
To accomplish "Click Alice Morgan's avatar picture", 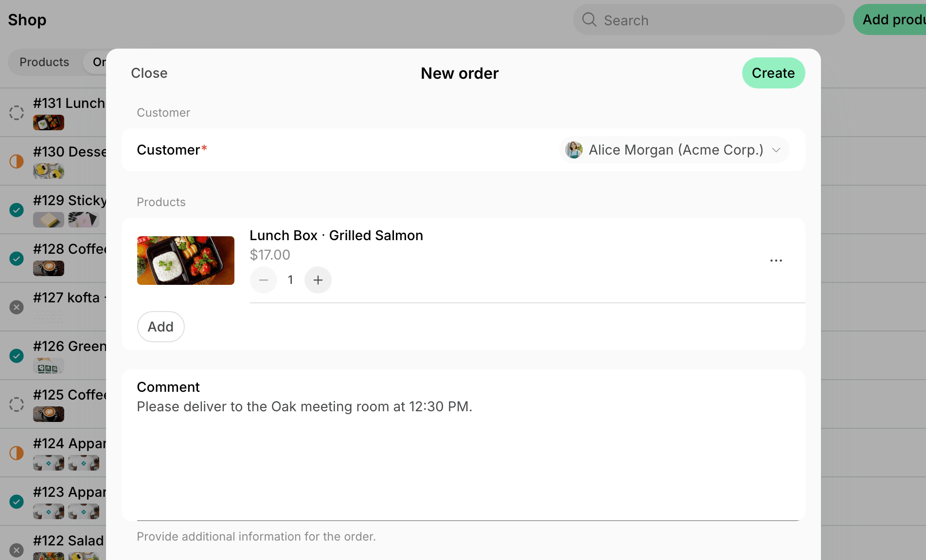I will pyautogui.click(x=574, y=150).
